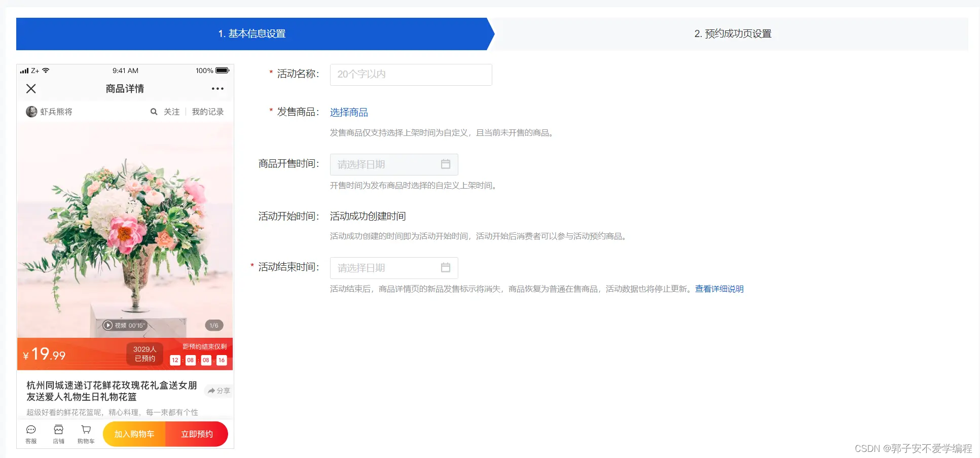Viewport: 980px width, 458px height.
Task: Click the 1/6 image counter badge
Action: (x=214, y=325)
